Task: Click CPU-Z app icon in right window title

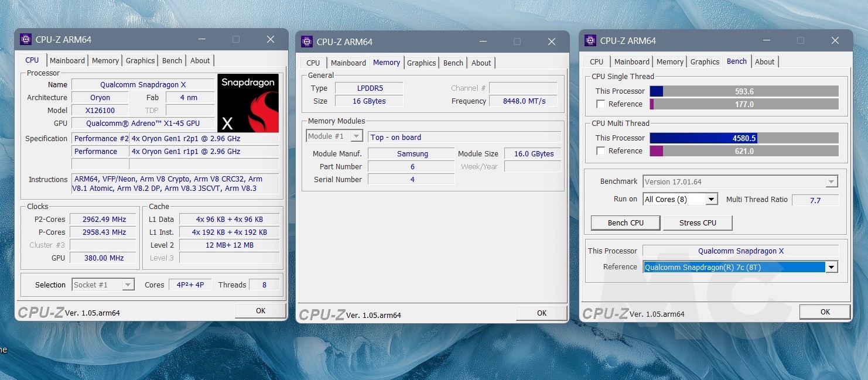Action: (x=590, y=40)
